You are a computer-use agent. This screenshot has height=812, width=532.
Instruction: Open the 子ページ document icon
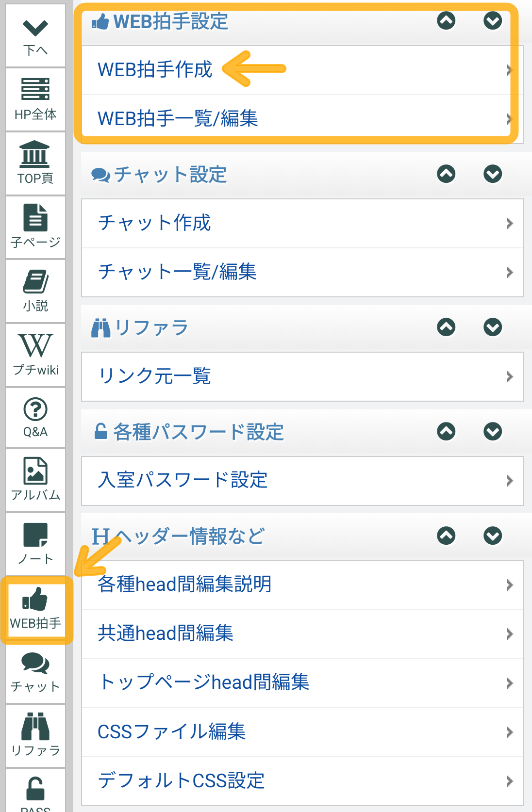tap(35, 227)
